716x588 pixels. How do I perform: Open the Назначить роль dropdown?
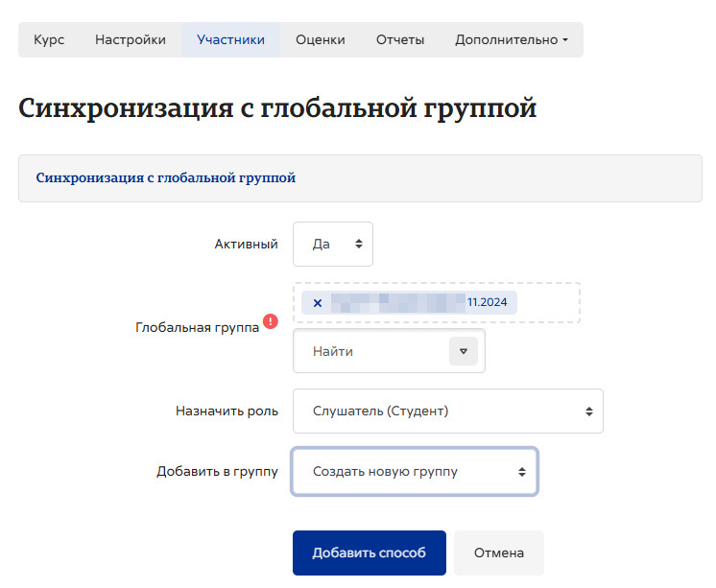448,412
